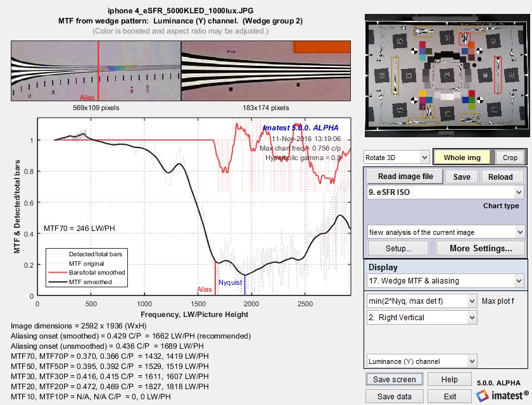Click the Aliasing onset (smoothed) result line

tap(131, 336)
